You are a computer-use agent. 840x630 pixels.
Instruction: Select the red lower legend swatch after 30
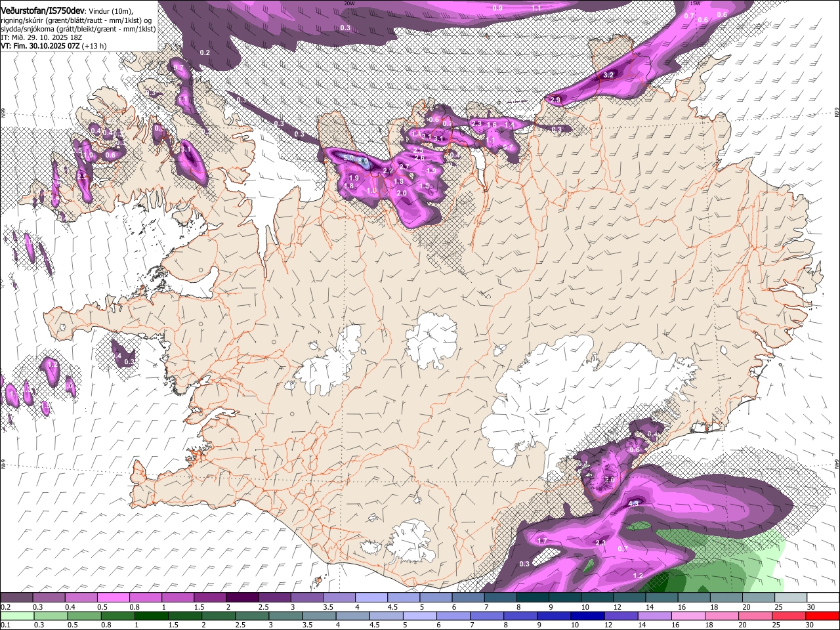(x=823, y=616)
